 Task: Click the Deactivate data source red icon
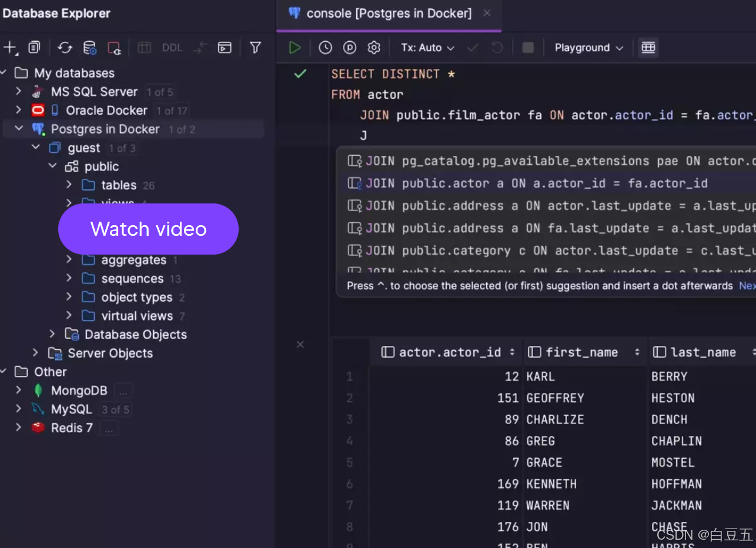click(114, 48)
